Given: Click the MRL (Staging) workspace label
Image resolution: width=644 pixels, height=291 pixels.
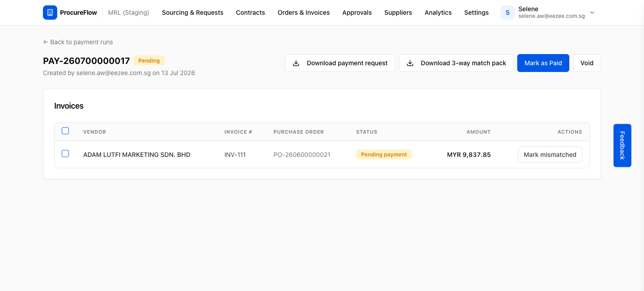Looking at the screenshot, I should 129,13.
